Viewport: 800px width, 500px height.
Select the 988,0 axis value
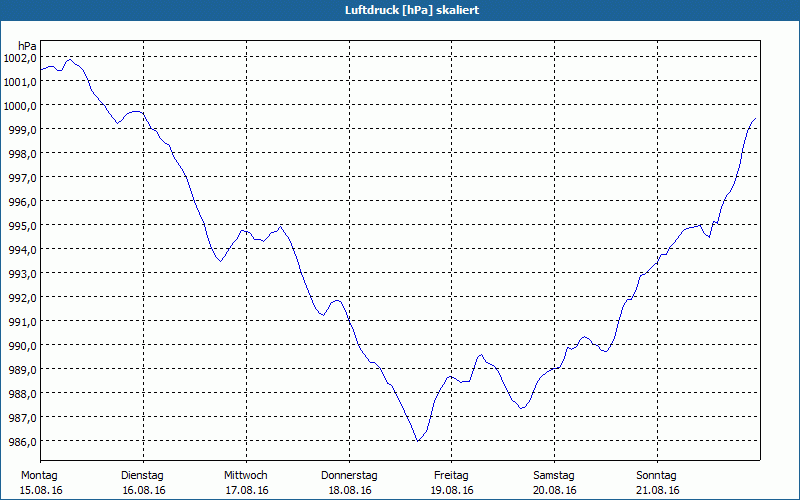coord(22,393)
